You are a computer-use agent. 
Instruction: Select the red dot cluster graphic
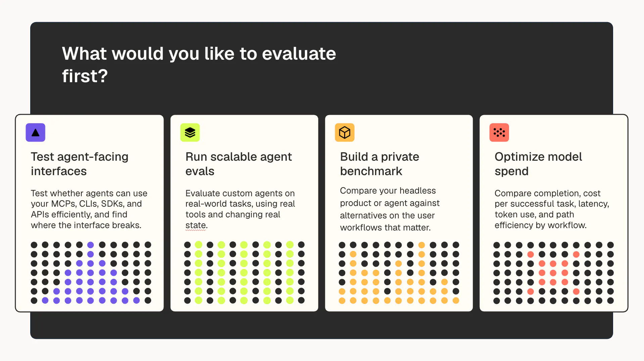pos(553,272)
